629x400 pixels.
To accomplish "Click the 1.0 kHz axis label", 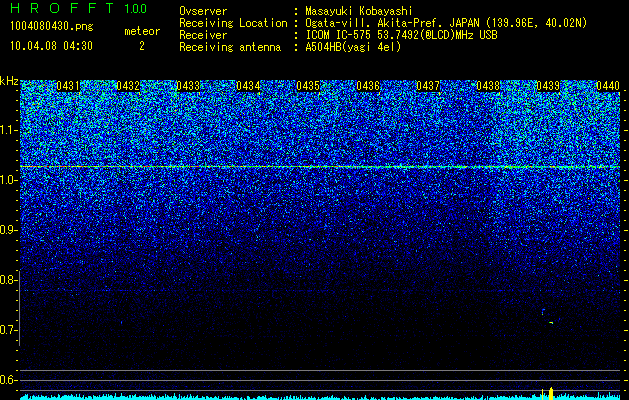I will tap(8, 180).
